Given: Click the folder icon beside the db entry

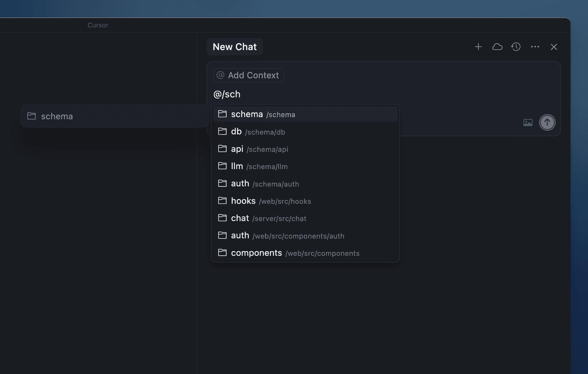Looking at the screenshot, I should pos(223,131).
